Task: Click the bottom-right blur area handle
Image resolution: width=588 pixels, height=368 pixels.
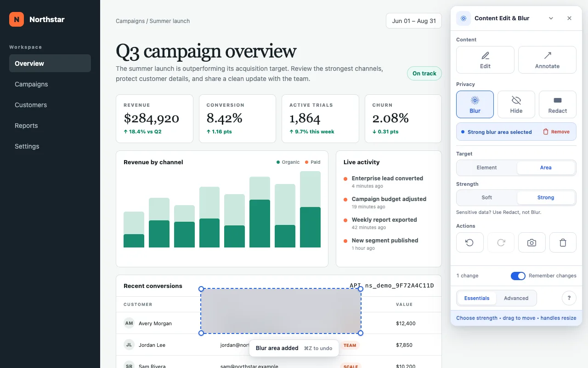Action: [361, 333]
